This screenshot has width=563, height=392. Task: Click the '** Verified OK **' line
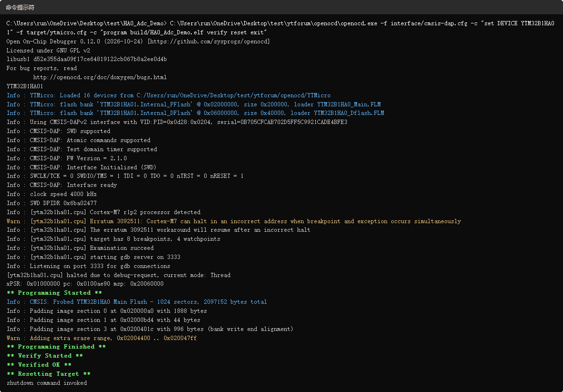(x=39, y=365)
